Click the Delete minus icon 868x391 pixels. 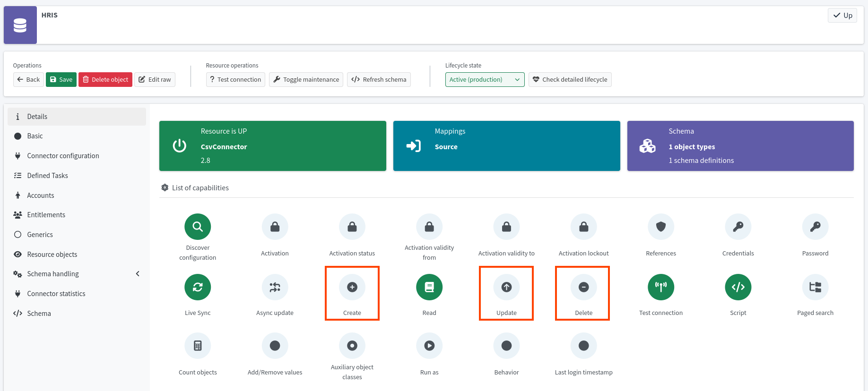(584, 287)
